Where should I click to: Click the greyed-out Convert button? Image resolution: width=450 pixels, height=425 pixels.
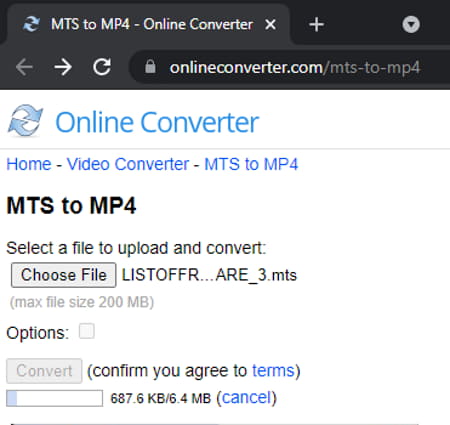44,371
